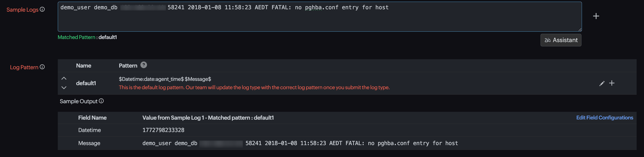Screen dimensions: 644x157
Task: Edit default1 pattern with pencil icon
Action: [602, 83]
